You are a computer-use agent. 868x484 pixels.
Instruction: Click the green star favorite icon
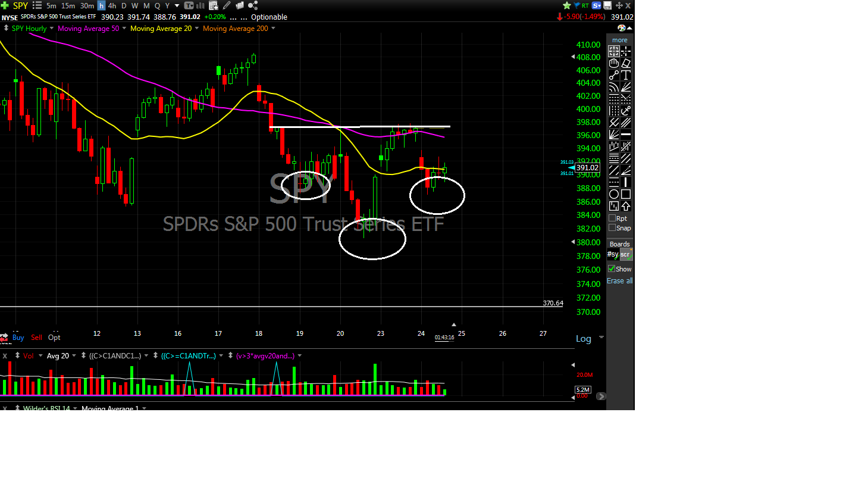point(567,5)
